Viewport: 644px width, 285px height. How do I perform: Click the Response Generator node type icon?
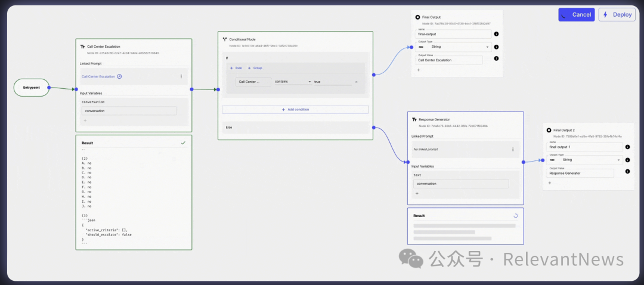414,119
